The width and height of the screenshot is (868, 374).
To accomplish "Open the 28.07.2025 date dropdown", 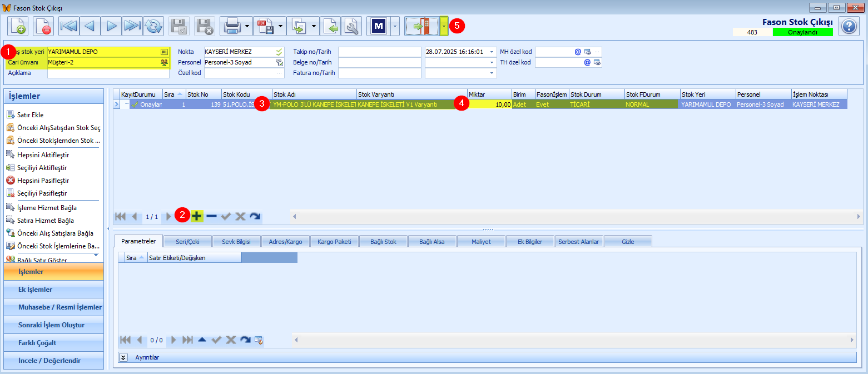I will coord(492,52).
